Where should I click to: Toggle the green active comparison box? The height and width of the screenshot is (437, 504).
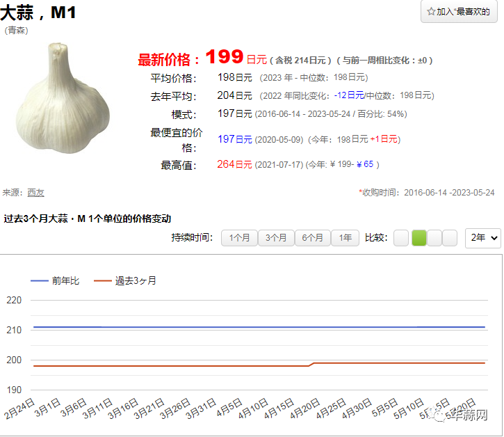point(419,238)
